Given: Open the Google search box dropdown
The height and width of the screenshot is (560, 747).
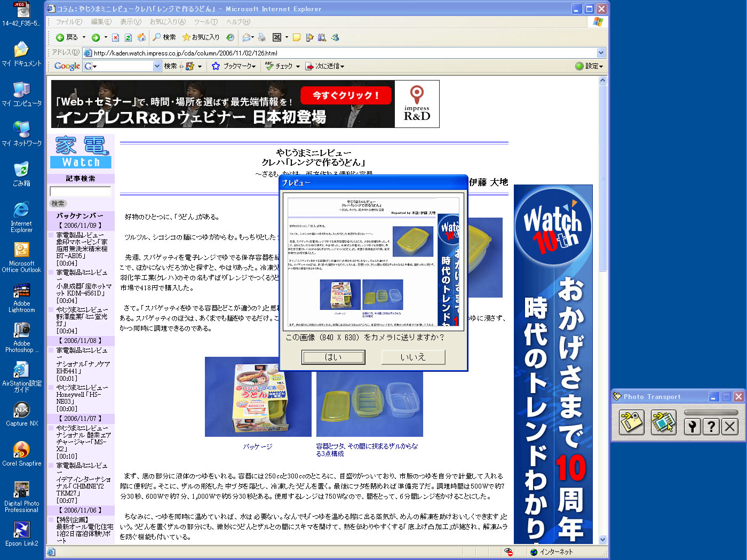Looking at the screenshot, I should pos(157,66).
